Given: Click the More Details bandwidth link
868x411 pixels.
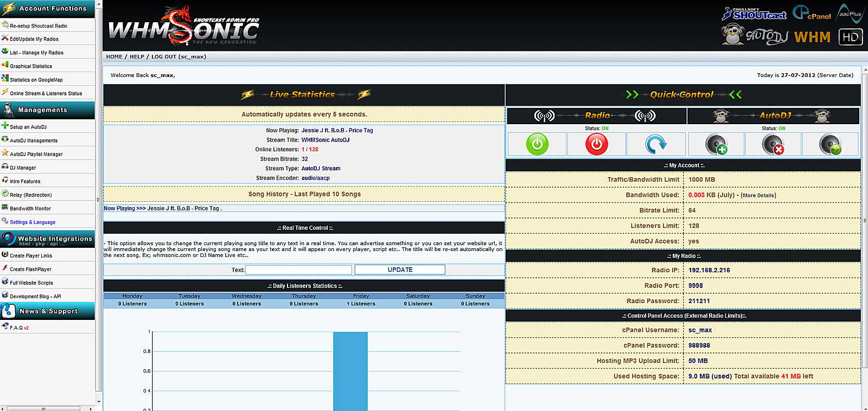Looking at the screenshot, I should 758,196.
